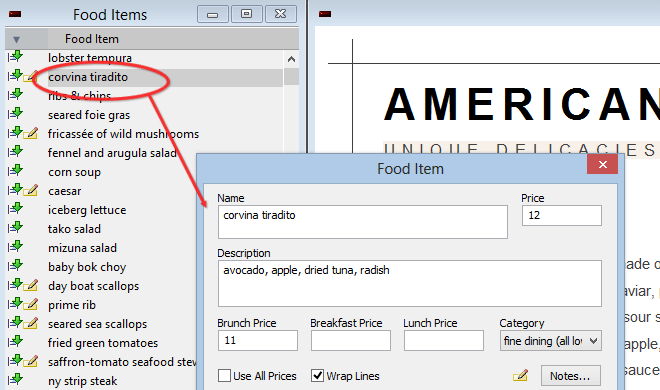Select lobster tempura in the list
The width and height of the screenshot is (660, 390).
90,58
